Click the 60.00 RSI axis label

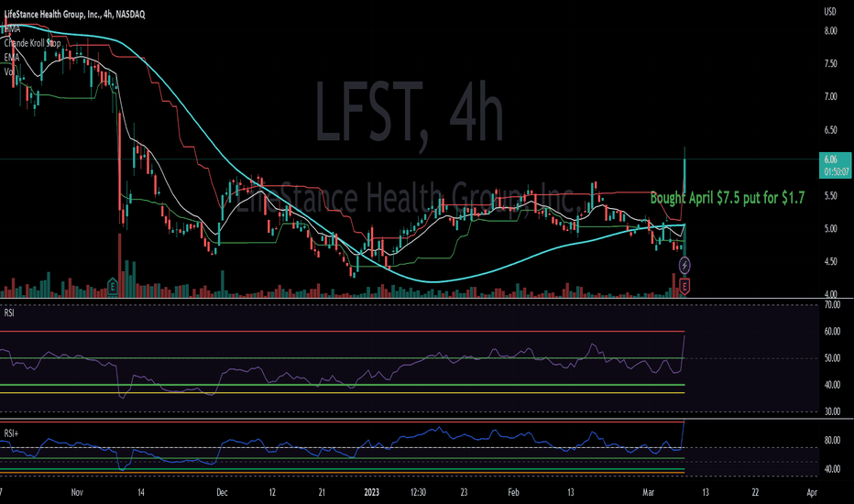(x=832, y=332)
